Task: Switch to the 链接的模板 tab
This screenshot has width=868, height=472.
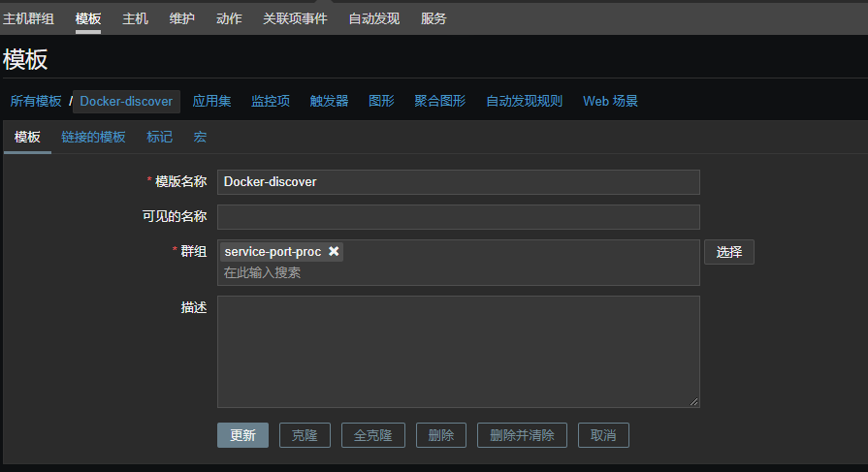Action: tap(93, 137)
